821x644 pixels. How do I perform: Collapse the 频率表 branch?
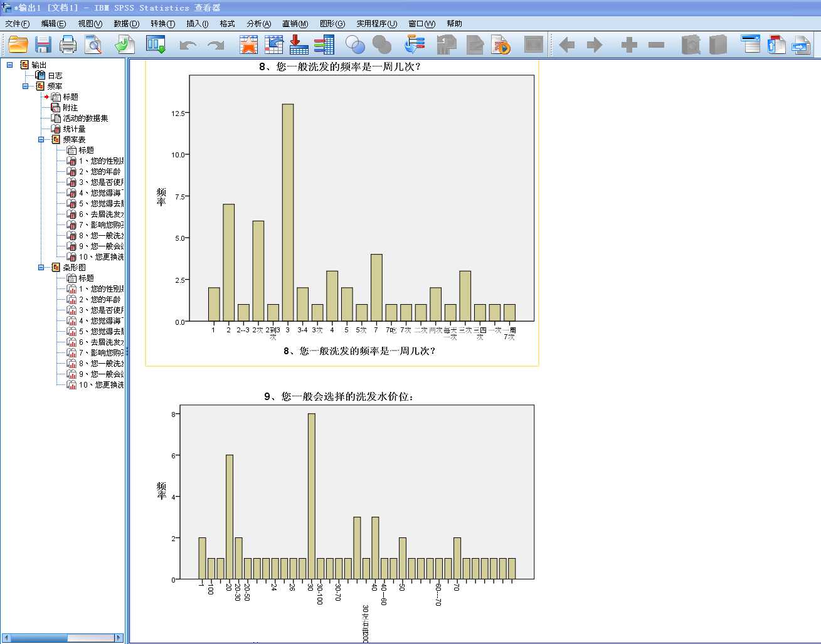tap(41, 139)
